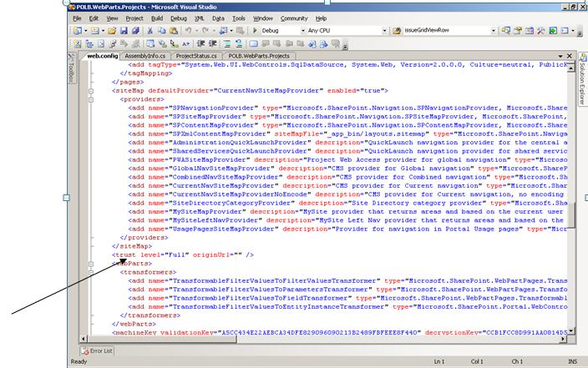Viewport: 588px width, 368px height.
Task: Click the Error List icon in bottom tab
Action: pyautogui.click(x=85, y=351)
